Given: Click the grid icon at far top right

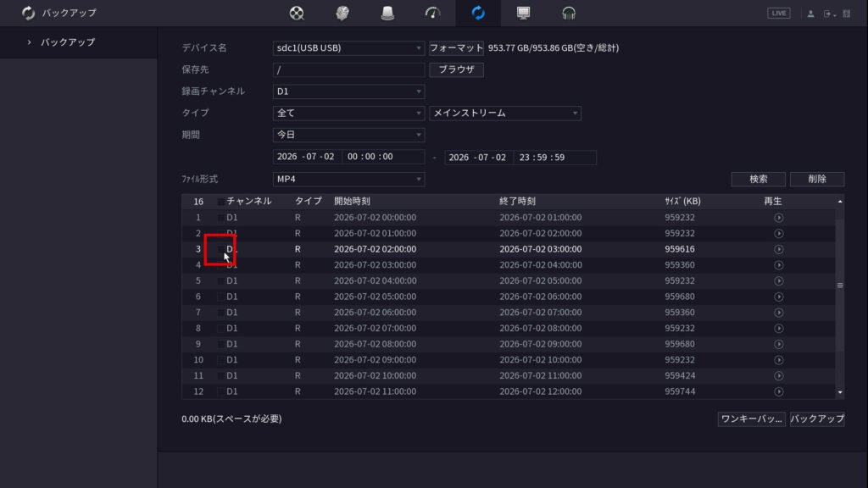Looking at the screenshot, I should pyautogui.click(x=847, y=14).
